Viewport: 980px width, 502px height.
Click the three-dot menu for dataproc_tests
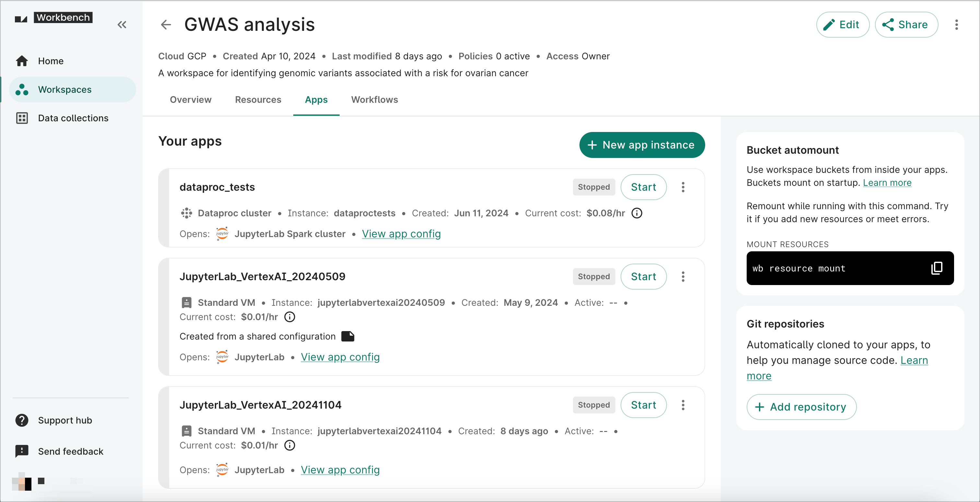coord(683,187)
